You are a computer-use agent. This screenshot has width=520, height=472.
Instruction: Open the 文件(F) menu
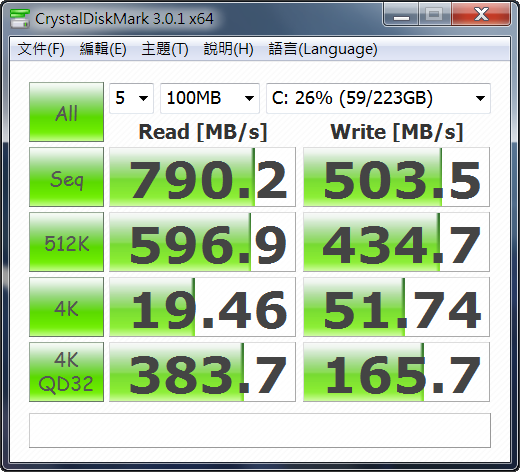pos(41,49)
